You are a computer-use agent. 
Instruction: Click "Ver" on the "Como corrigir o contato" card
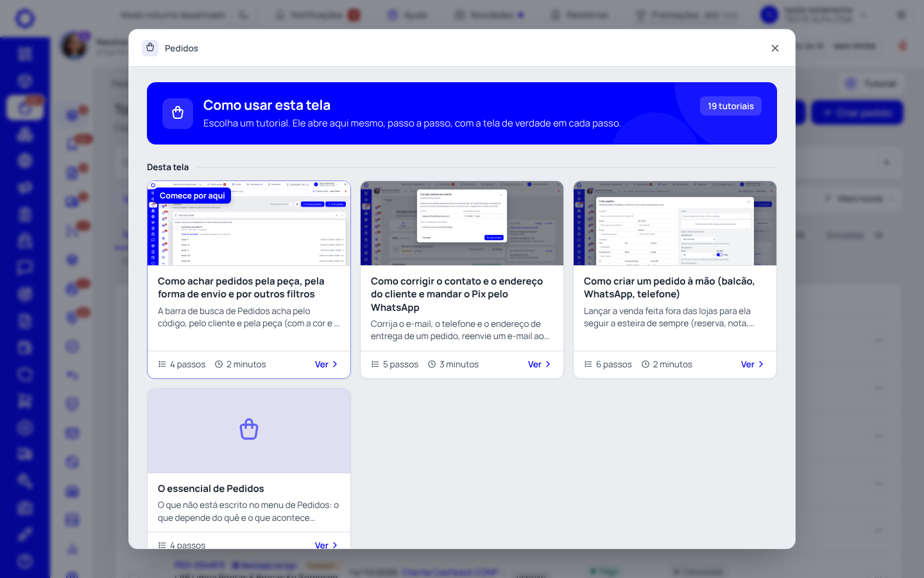(x=539, y=364)
